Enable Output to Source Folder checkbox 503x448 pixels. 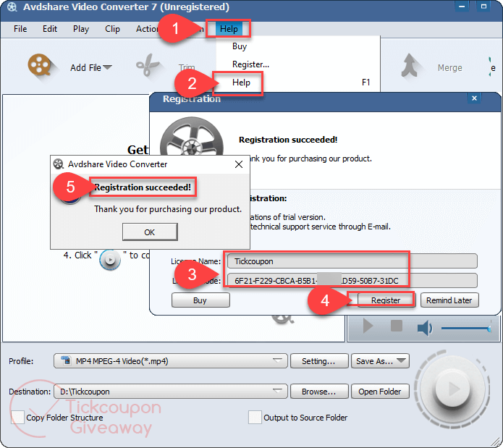tap(255, 417)
